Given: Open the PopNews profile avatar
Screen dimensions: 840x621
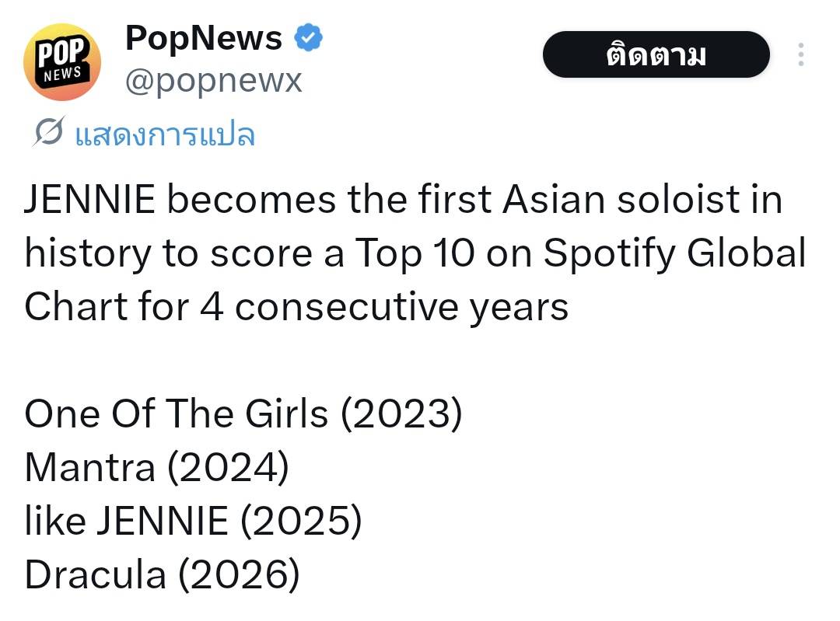Looking at the screenshot, I should tap(62, 63).
